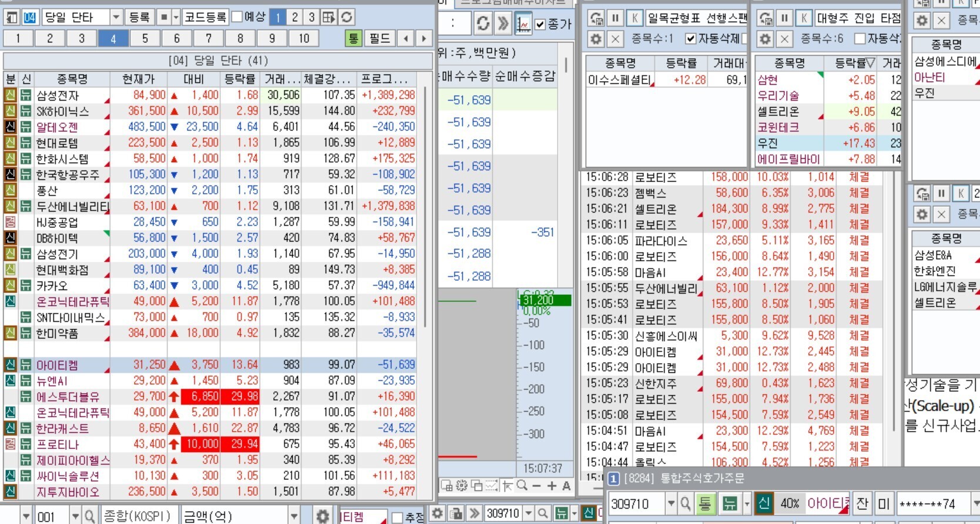Viewport: 980px width, 524px height.
Task: Click the side panel toggle icon beside 04
Action: [x=11, y=17]
